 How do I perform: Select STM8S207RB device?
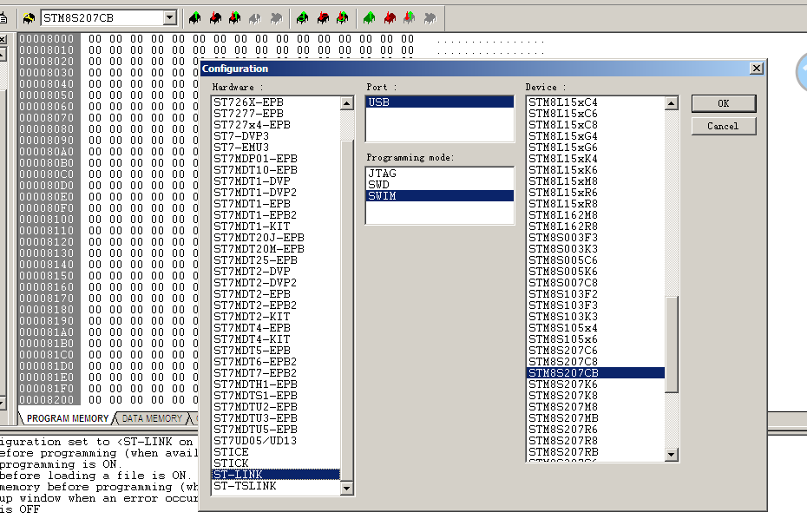point(596,452)
